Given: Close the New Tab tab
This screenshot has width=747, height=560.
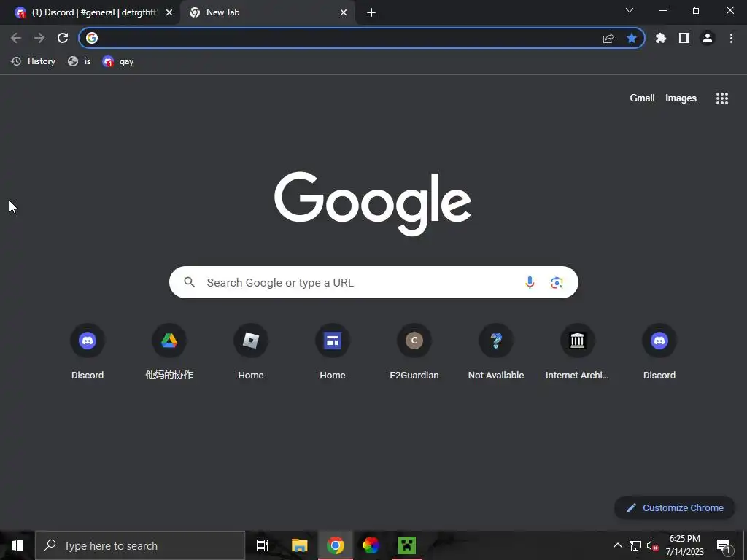Looking at the screenshot, I should [344, 12].
